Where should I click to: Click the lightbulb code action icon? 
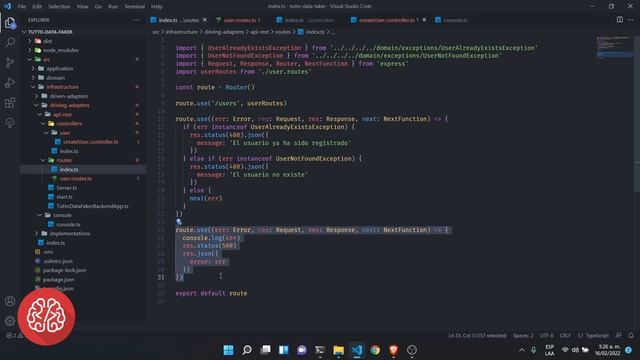pos(179,222)
